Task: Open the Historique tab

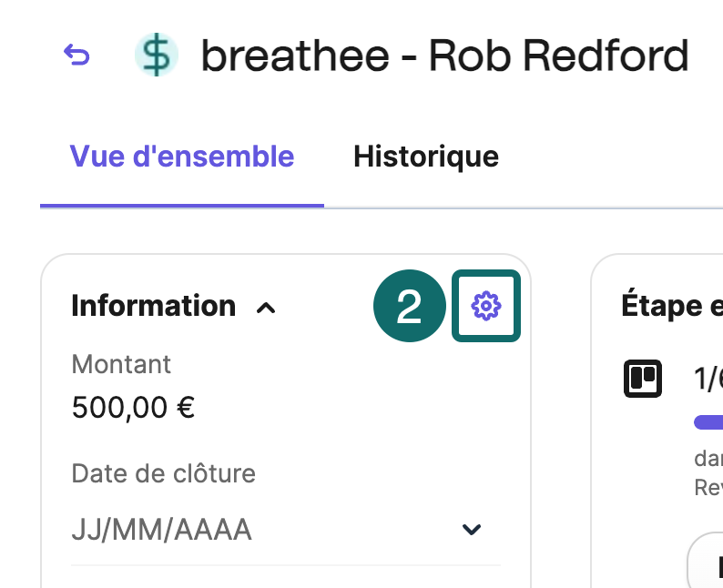Action: tap(426, 157)
